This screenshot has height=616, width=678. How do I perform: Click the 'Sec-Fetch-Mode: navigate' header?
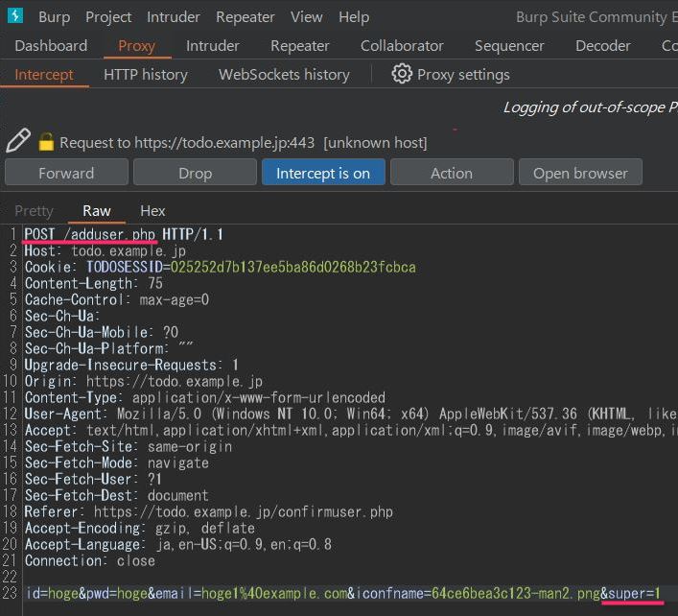pos(117,462)
